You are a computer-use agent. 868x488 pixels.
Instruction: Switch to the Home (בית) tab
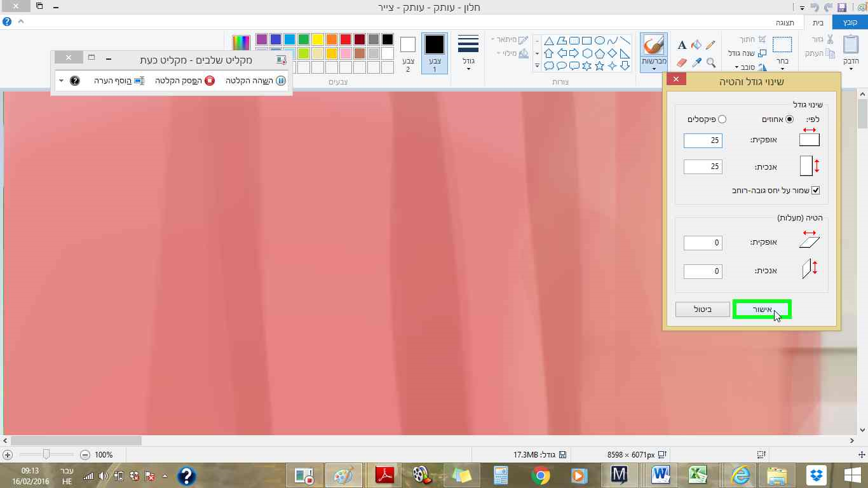click(818, 22)
